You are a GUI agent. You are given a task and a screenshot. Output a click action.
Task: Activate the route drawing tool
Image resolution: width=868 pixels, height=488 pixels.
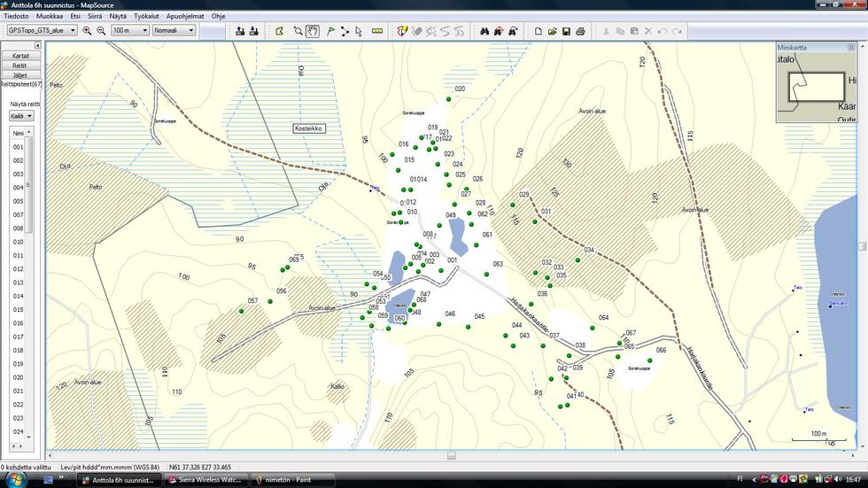click(345, 31)
